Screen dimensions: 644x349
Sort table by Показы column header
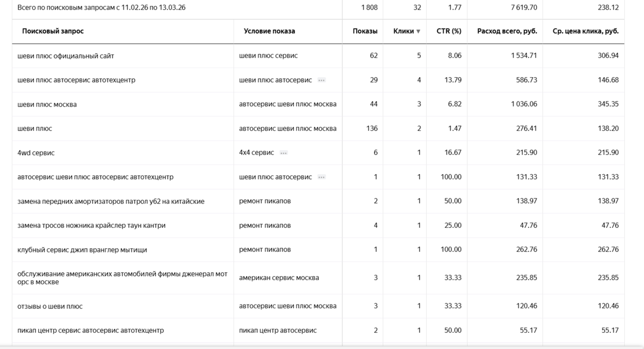[x=365, y=31]
